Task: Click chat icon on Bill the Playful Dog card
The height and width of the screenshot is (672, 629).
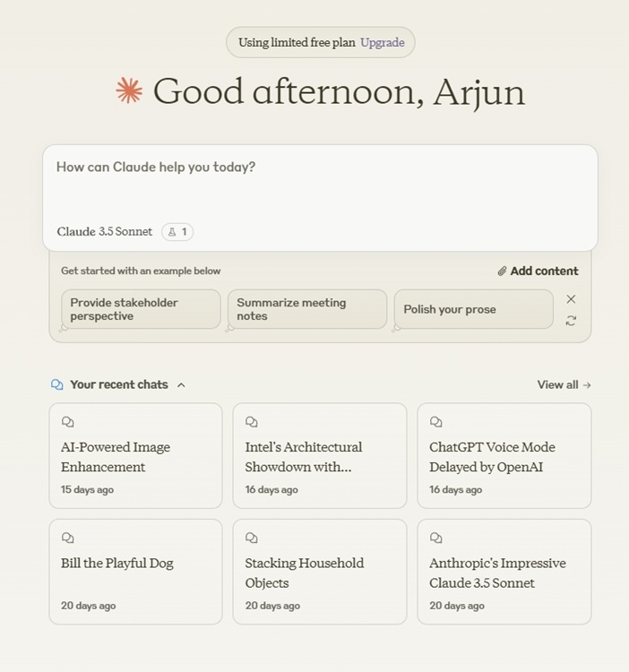Action: (68, 538)
